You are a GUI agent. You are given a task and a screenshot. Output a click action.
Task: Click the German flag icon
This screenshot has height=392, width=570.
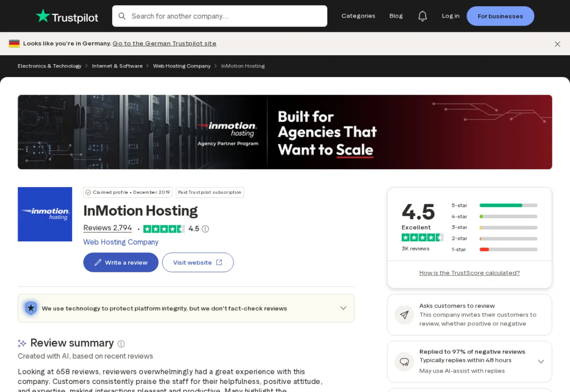14,44
